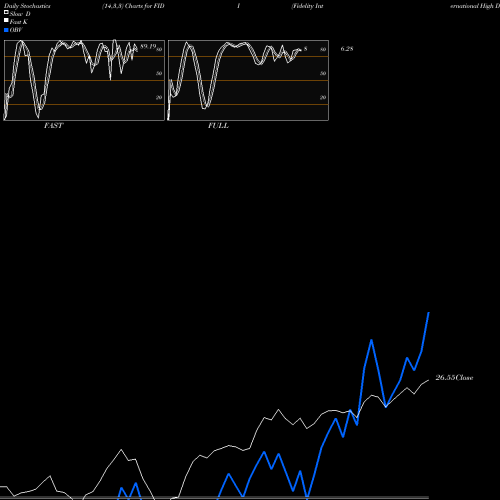Click the 50 level label in FAST chart
This screenshot has height=500, width=500.
159,73
